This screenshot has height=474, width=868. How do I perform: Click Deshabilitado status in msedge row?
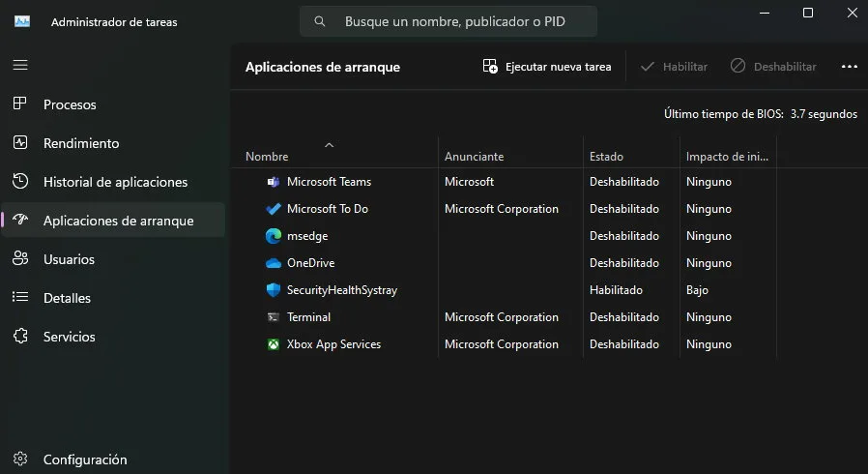tap(623, 236)
